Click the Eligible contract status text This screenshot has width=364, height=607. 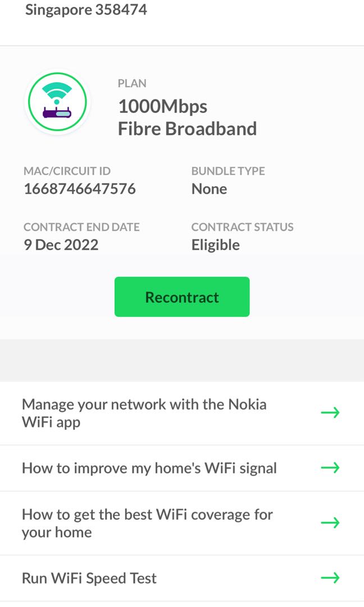click(x=216, y=244)
